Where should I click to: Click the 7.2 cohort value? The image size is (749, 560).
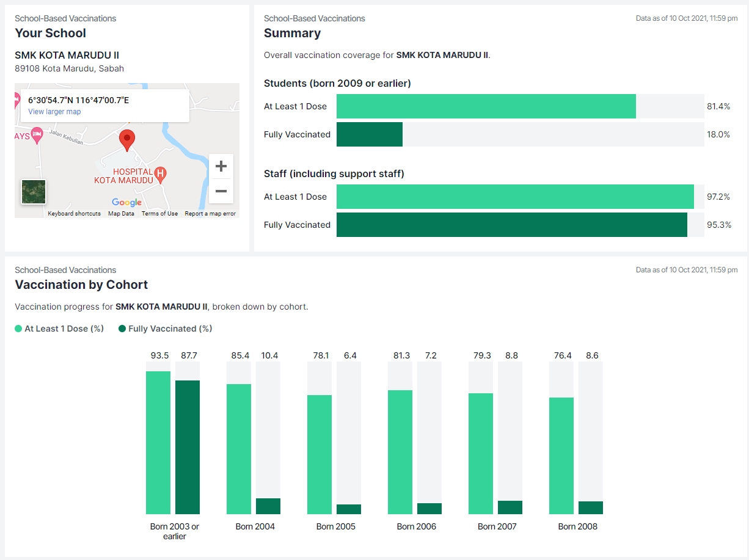tap(431, 355)
